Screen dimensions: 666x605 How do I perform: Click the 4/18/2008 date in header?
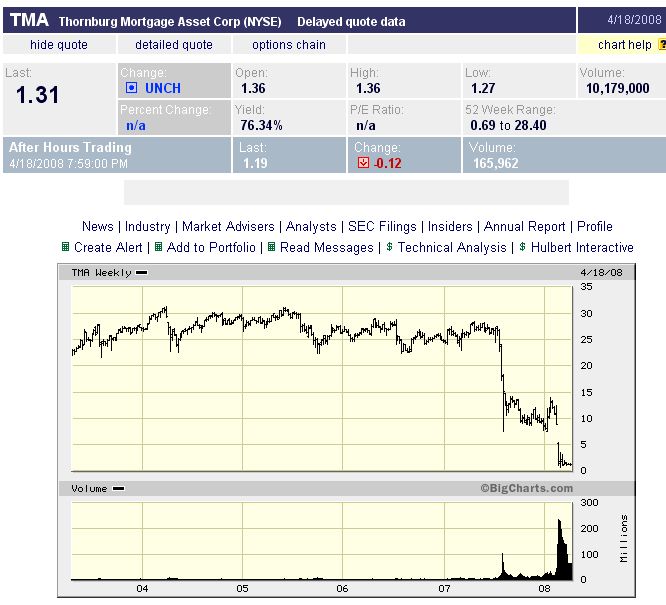pos(634,20)
